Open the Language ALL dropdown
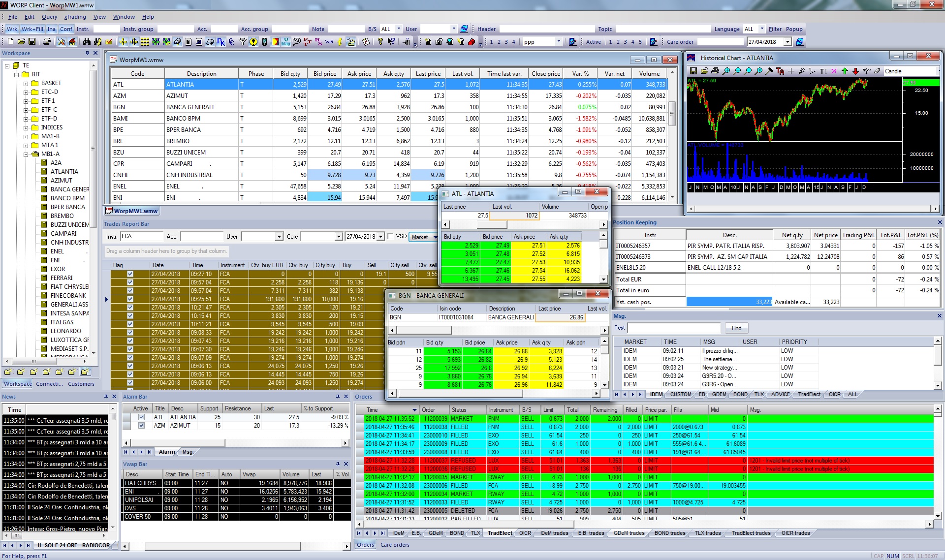945x560 pixels. tap(762, 29)
